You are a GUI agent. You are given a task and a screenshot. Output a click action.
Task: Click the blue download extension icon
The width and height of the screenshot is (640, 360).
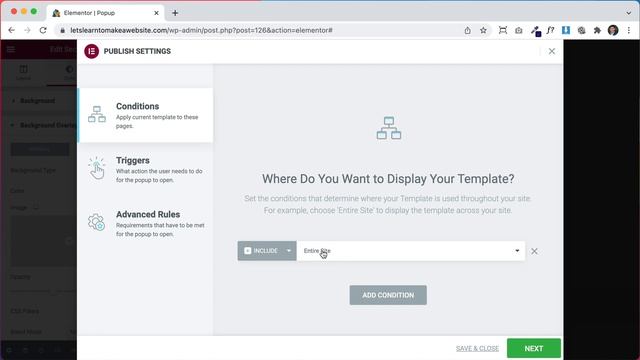point(566,30)
